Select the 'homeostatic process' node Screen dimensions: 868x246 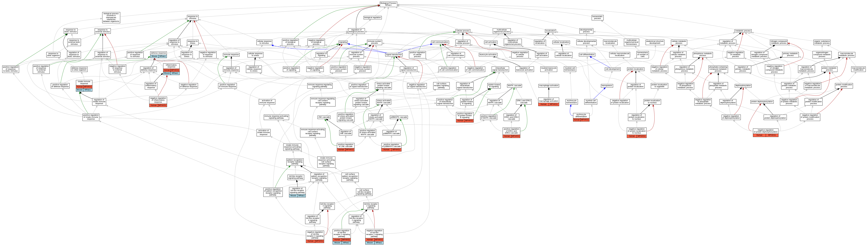[x=597, y=18]
